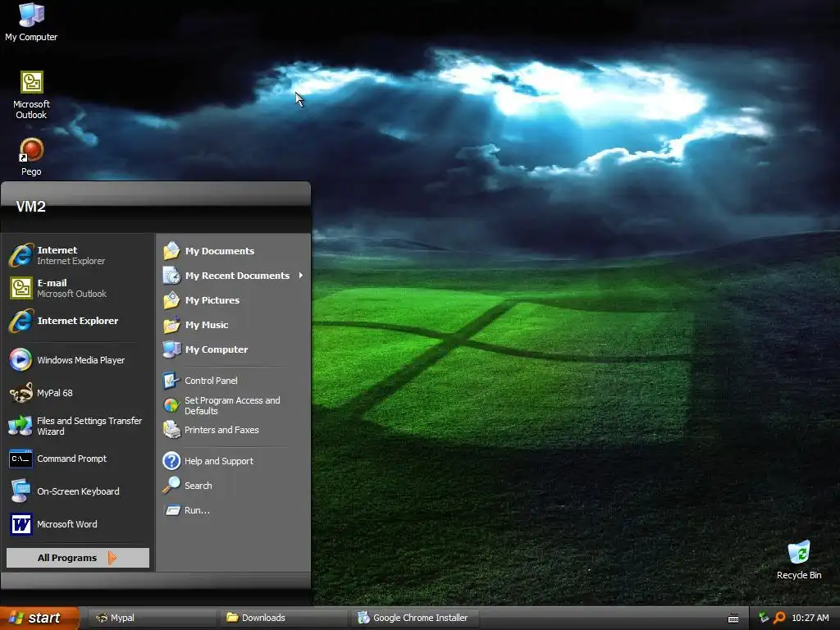Launch pinned Internet (Internet Explorer) entry
This screenshot has height=630, width=840.
(78, 256)
